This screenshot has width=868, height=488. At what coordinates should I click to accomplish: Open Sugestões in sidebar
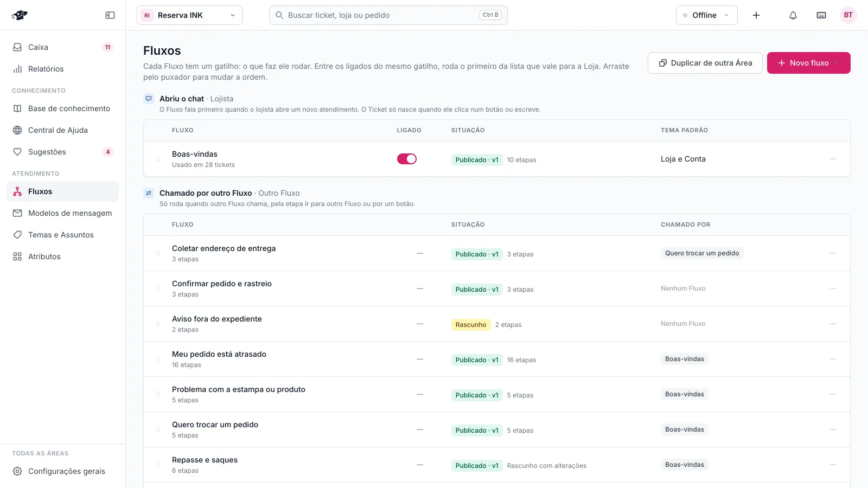click(x=63, y=152)
